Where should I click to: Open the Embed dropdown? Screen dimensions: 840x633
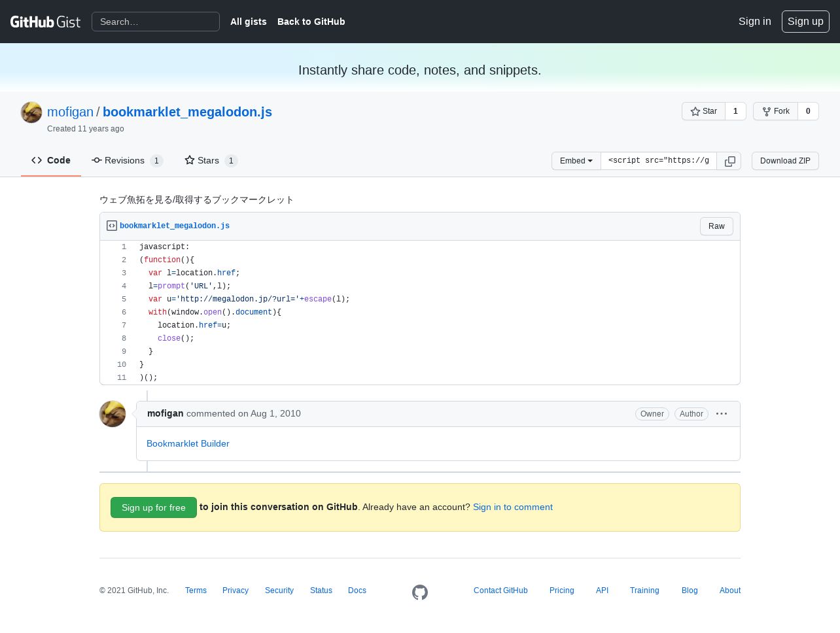click(576, 161)
